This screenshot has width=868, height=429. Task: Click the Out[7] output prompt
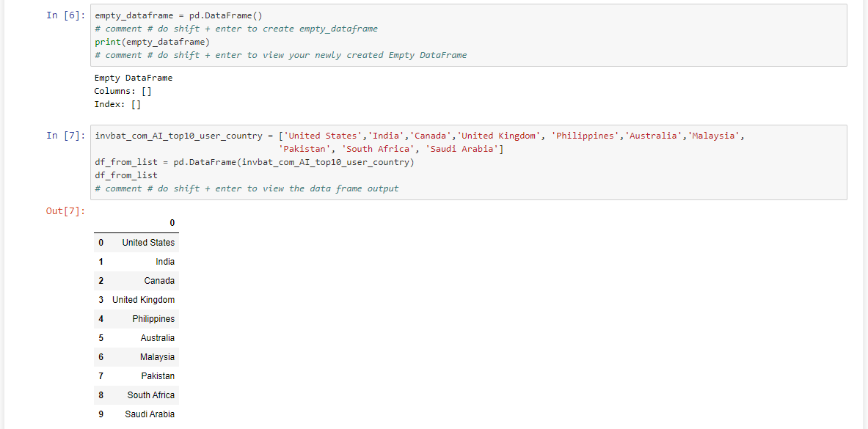tap(66, 211)
